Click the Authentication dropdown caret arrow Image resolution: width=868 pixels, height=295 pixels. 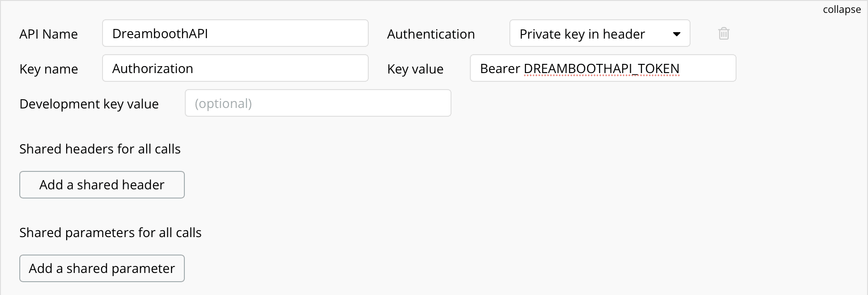click(676, 34)
